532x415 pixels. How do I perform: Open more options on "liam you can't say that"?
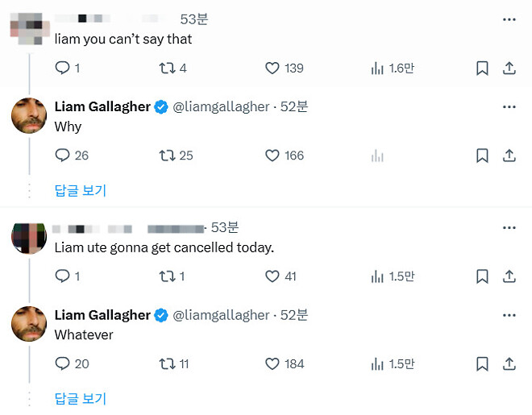pyautogui.click(x=509, y=19)
